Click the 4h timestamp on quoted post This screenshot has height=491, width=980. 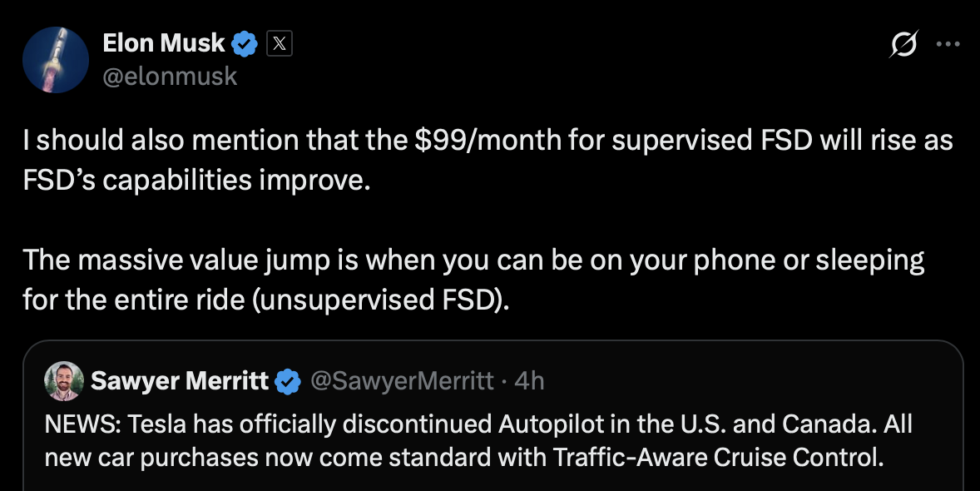pos(529,381)
